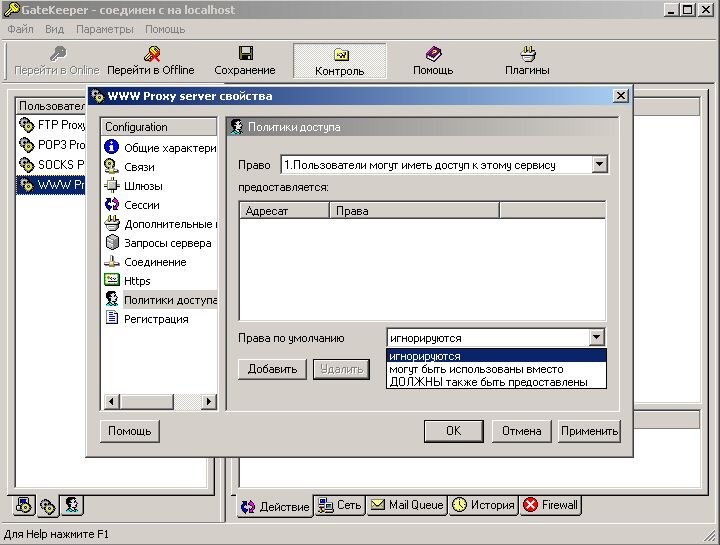Click the Сессии arrows icon
The width and height of the screenshot is (720, 545).
[x=112, y=204]
